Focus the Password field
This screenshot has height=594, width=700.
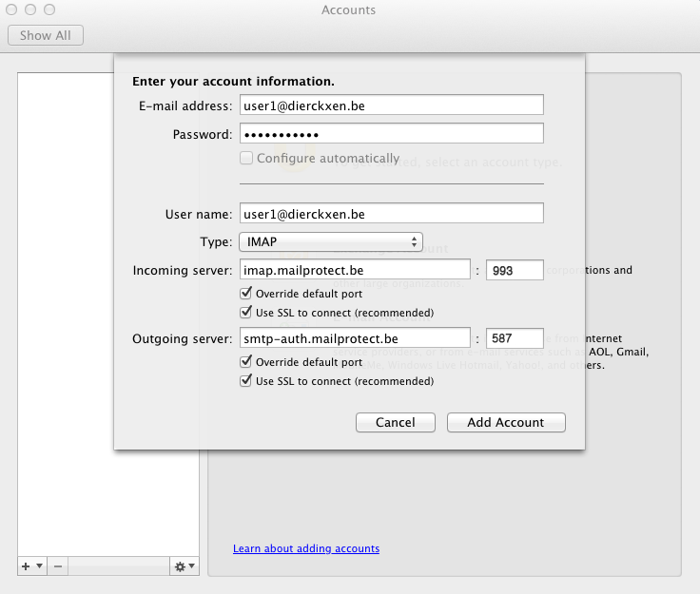391,134
